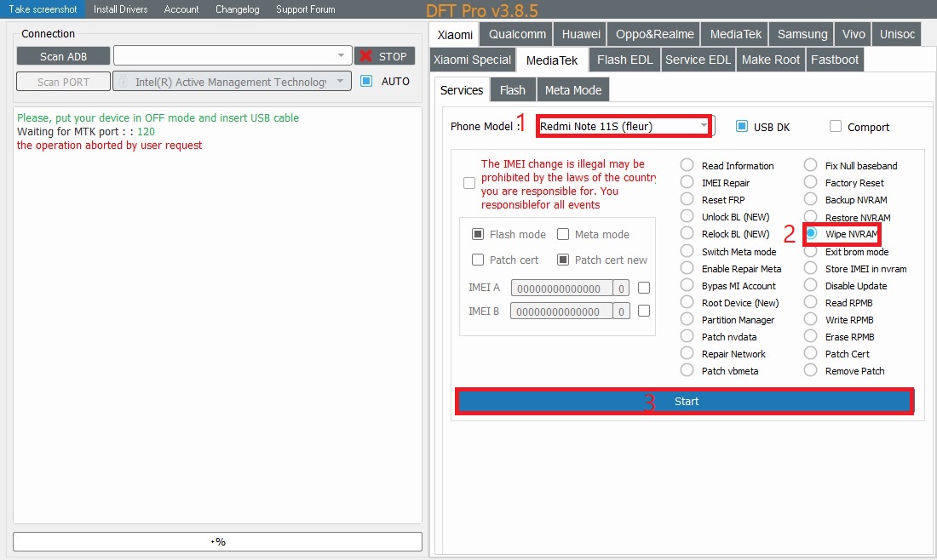Select Relock BL (NEW) radio button
This screenshot has width=937, height=560.
point(687,233)
